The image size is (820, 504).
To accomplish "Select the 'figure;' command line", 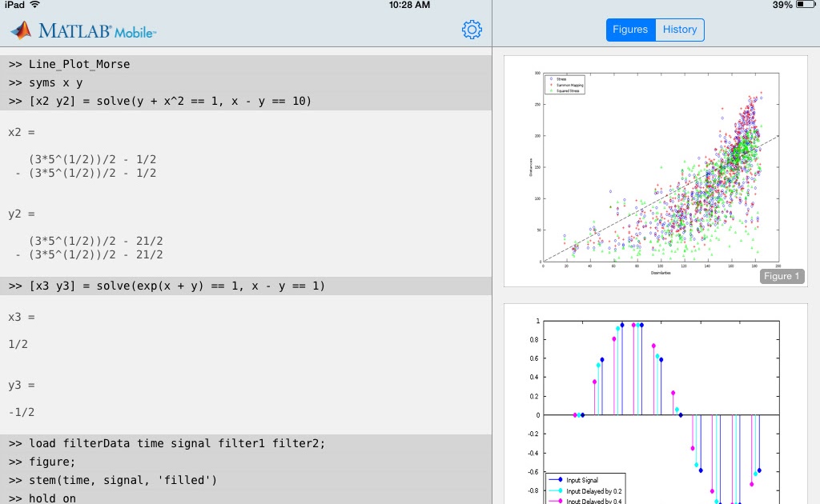I will [x=246, y=462].
